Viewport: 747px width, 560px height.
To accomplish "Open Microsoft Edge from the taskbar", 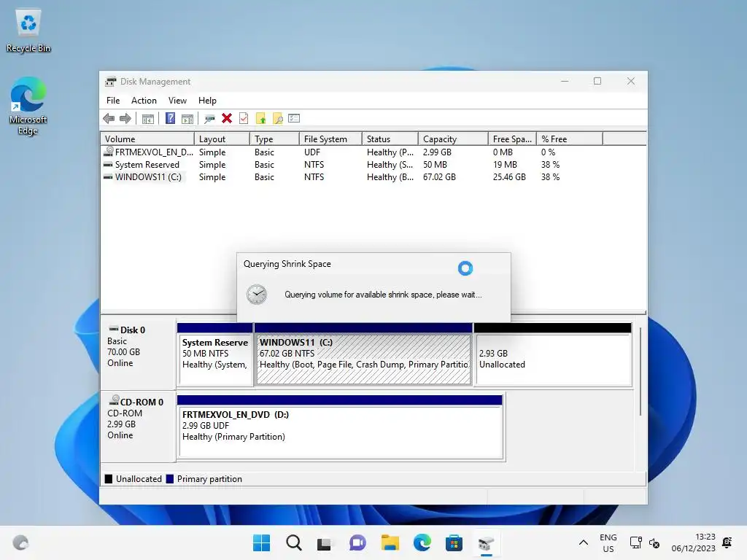I will [422, 542].
